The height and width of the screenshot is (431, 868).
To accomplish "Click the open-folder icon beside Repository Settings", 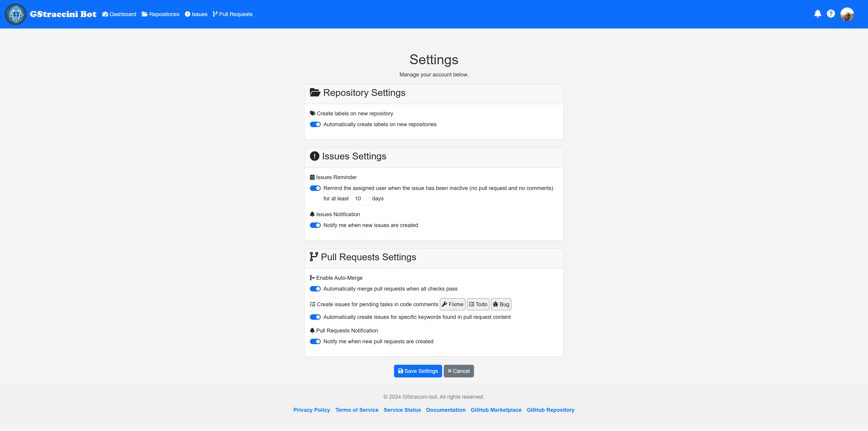I will (315, 92).
